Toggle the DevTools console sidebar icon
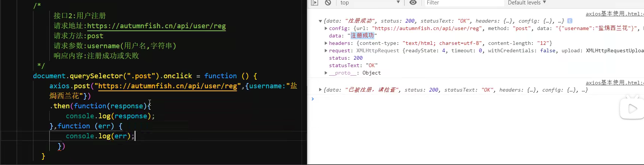This screenshot has height=165, width=644. (315, 3)
